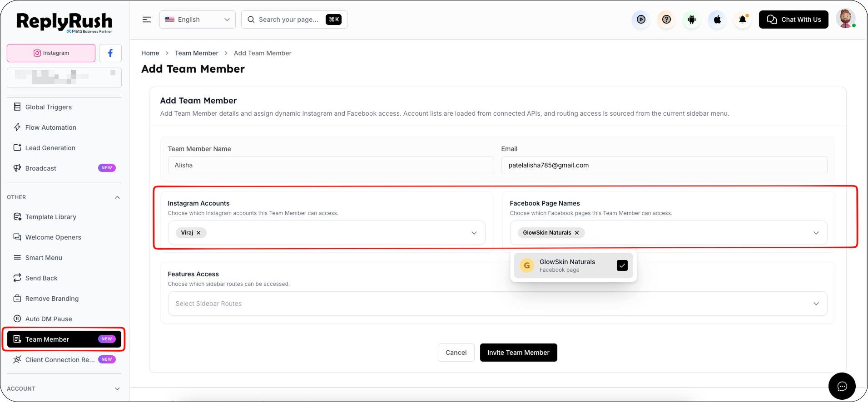Go to Home breadcrumb link

(x=150, y=53)
